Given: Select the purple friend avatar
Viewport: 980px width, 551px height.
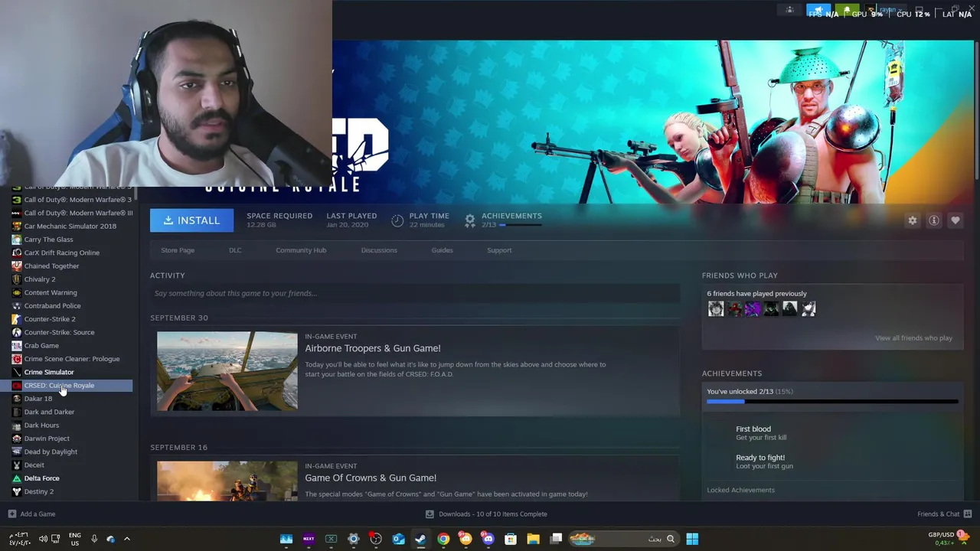Looking at the screenshot, I should (753, 308).
